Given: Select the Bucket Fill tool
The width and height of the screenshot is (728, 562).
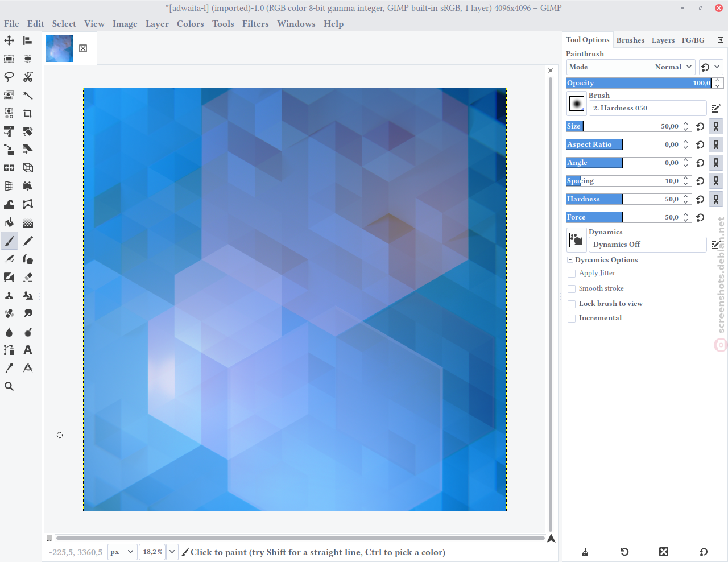Looking at the screenshot, I should [9, 222].
